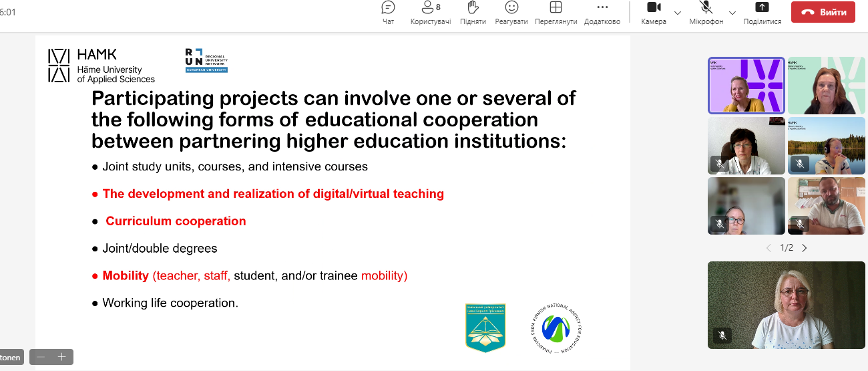Leave meeting with Вийти button
This screenshot has height=371, width=868.
click(823, 12)
